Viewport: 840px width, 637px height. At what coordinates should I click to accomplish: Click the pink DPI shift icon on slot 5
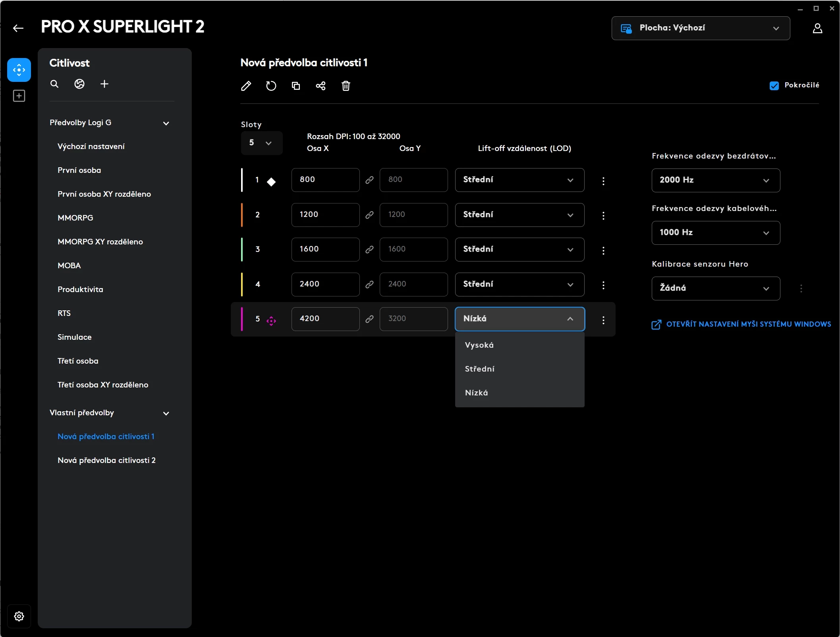[271, 321]
